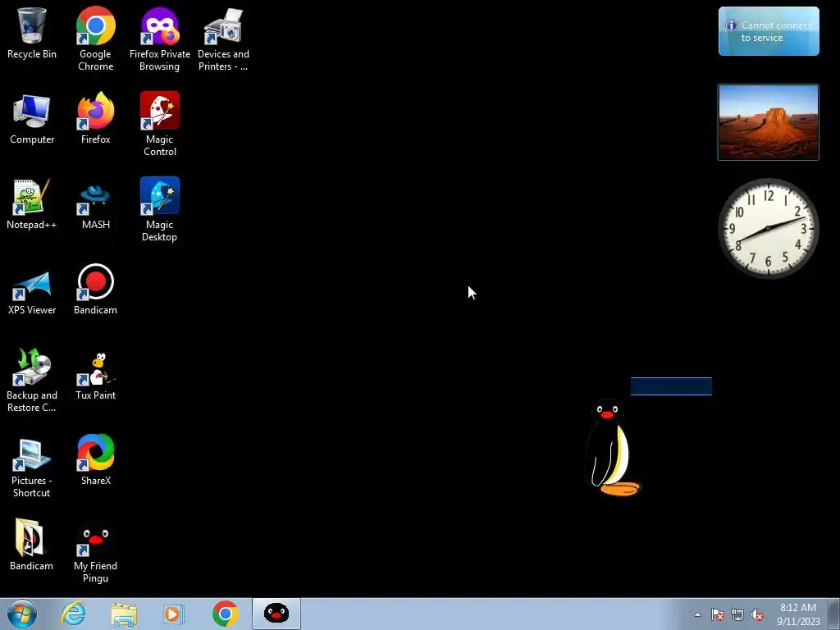Launch the Google Chrome desktop shortcut
The height and width of the screenshot is (630, 840).
pyautogui.click(x=95, y=39)
